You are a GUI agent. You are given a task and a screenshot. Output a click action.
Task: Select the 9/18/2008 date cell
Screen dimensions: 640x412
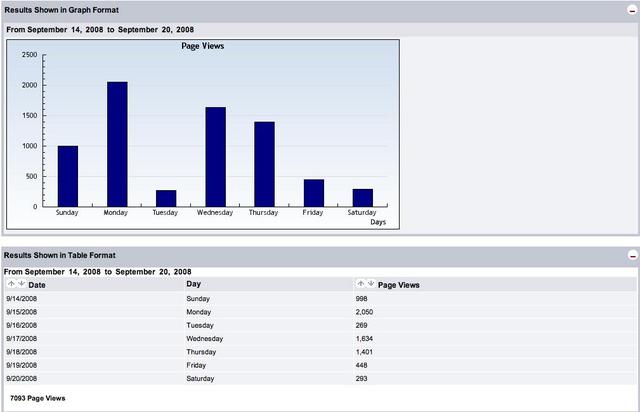tap(22, 352)
